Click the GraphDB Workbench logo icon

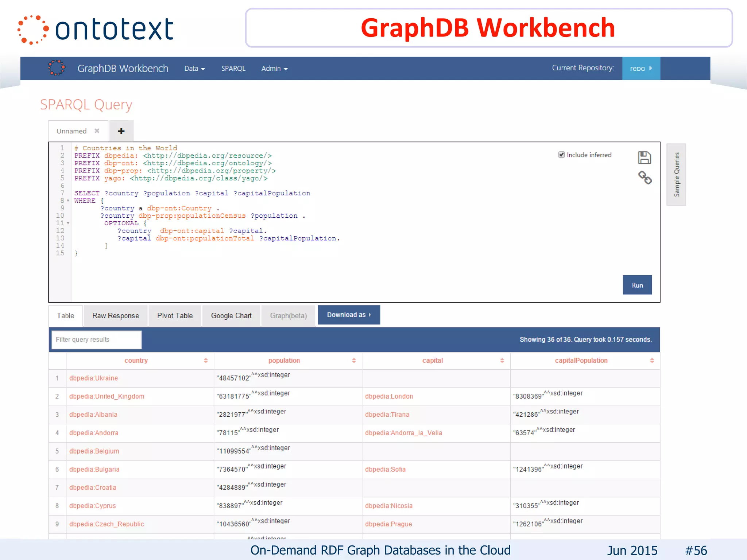pyautogui.click(x=57, y=68)
